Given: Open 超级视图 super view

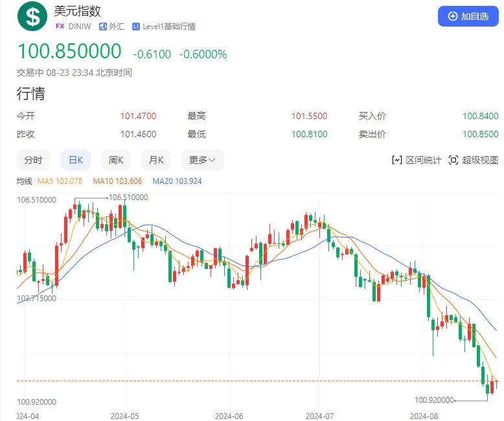Looking at the screenshot, I should pyautogui.click(x=474, y=160).
